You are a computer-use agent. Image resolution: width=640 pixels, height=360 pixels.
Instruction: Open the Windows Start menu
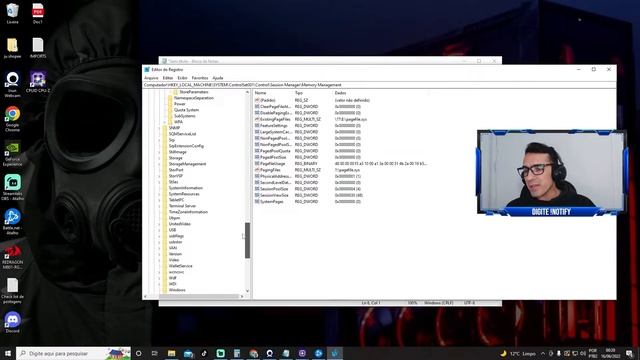pos(7,353)
